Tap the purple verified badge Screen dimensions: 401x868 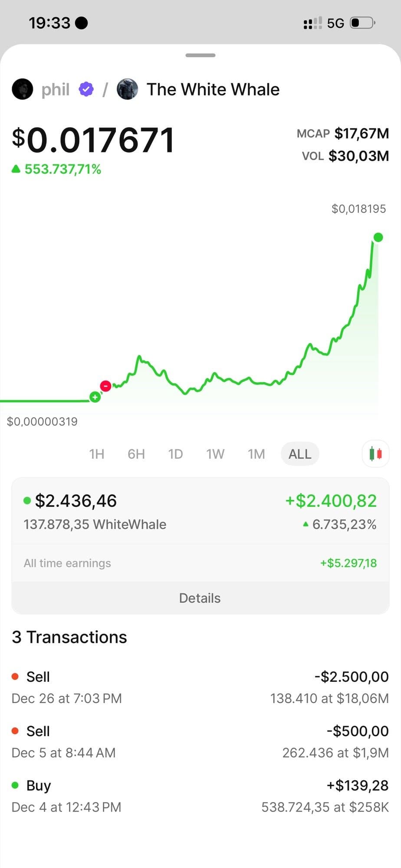click(x=86, y=89)
